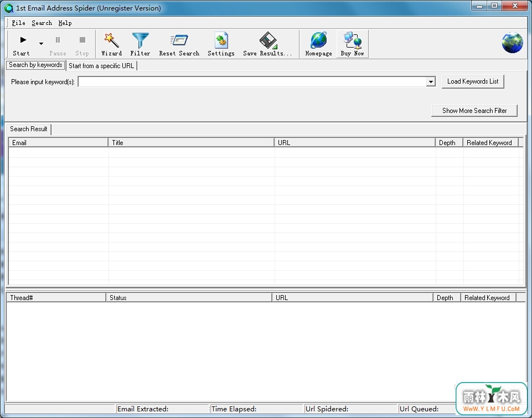This screenshot has width=532, height=418.
Task: Click the Email Extracted status bar entry
Action: coord(163,409)
